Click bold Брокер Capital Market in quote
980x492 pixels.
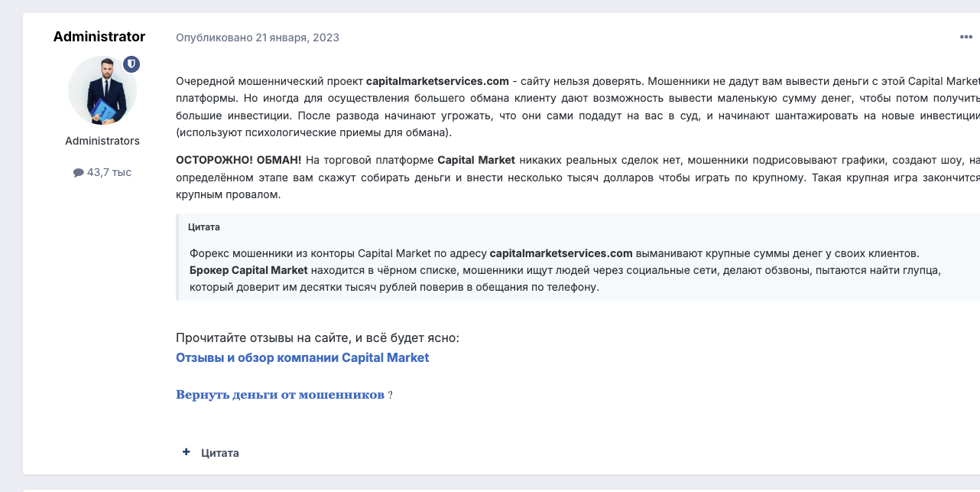[248, 270]
